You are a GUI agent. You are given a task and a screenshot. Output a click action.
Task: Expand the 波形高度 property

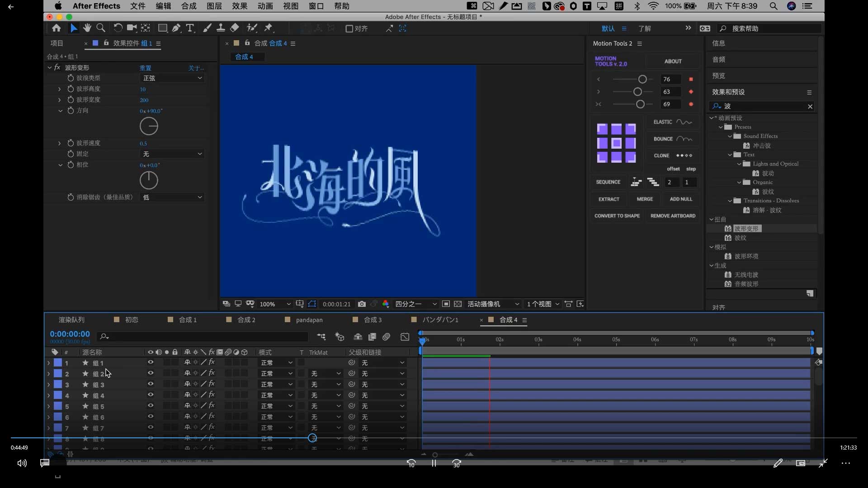(x=59, y=89)
